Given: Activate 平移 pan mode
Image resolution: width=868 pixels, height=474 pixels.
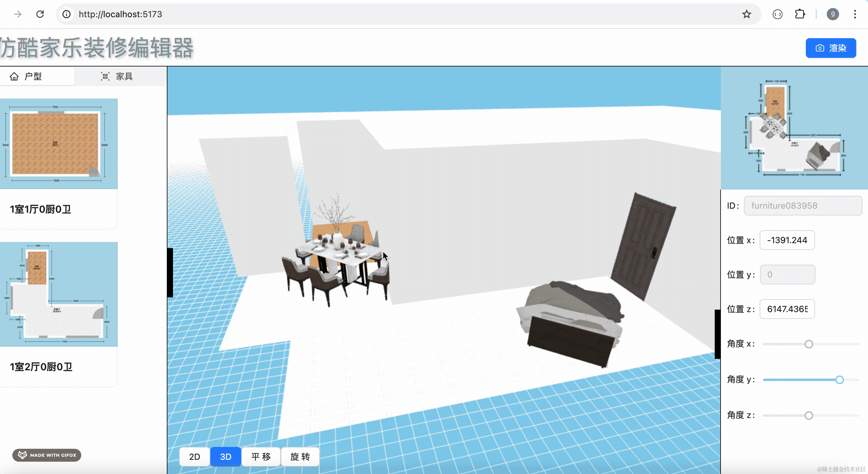Looking at the screenshot, I should [x=261, y=456].
